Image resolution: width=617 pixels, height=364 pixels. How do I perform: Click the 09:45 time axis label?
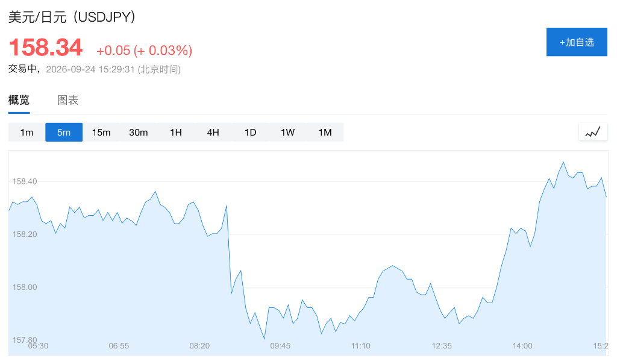point(280,346)
